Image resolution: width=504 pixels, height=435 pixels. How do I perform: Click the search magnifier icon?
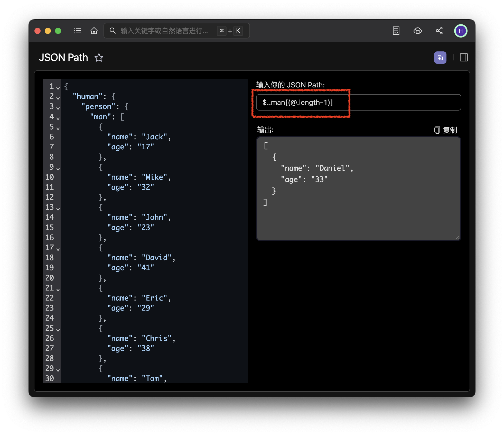(113, 31)
